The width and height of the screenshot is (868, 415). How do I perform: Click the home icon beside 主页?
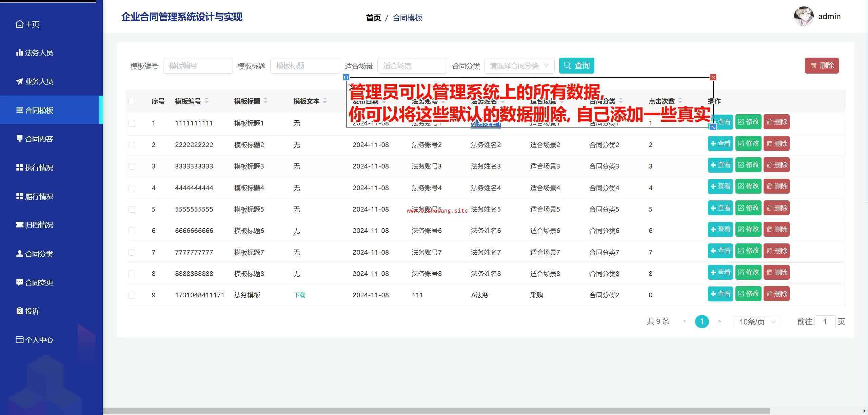(20, 24)
